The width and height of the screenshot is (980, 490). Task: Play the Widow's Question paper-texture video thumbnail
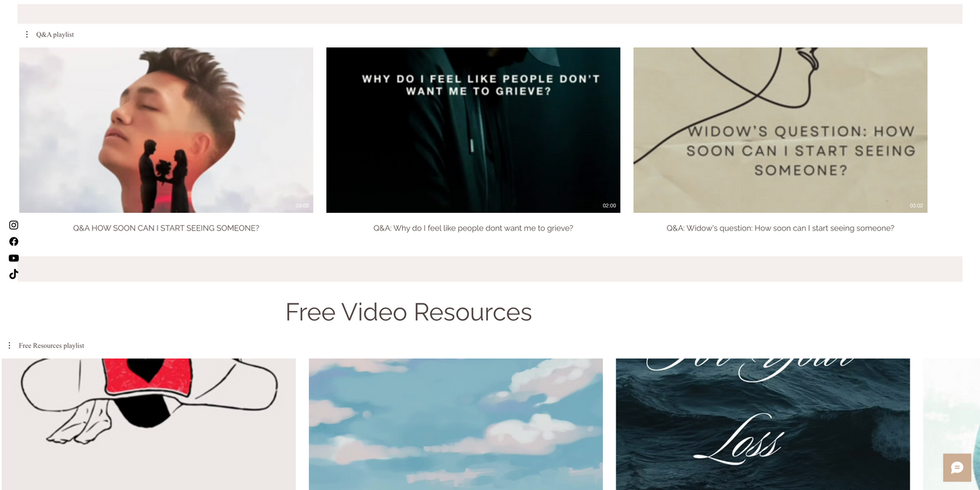pos(780,130)
